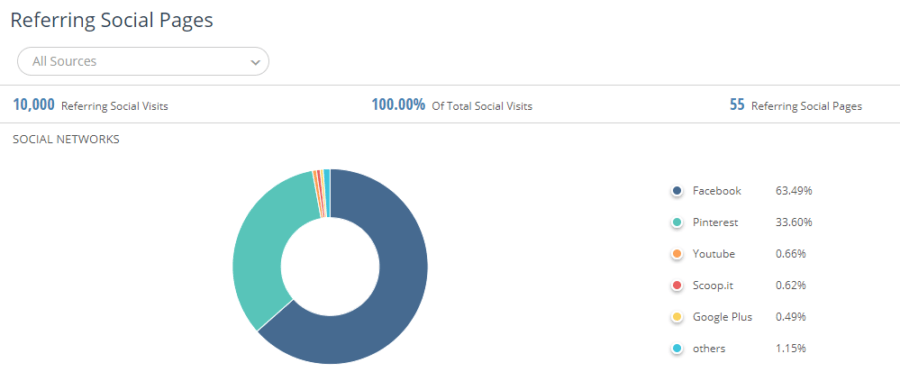Click the dropdown chevron arrow
The height and width of the screenshot is (381, 900).
tap(255, 63)
